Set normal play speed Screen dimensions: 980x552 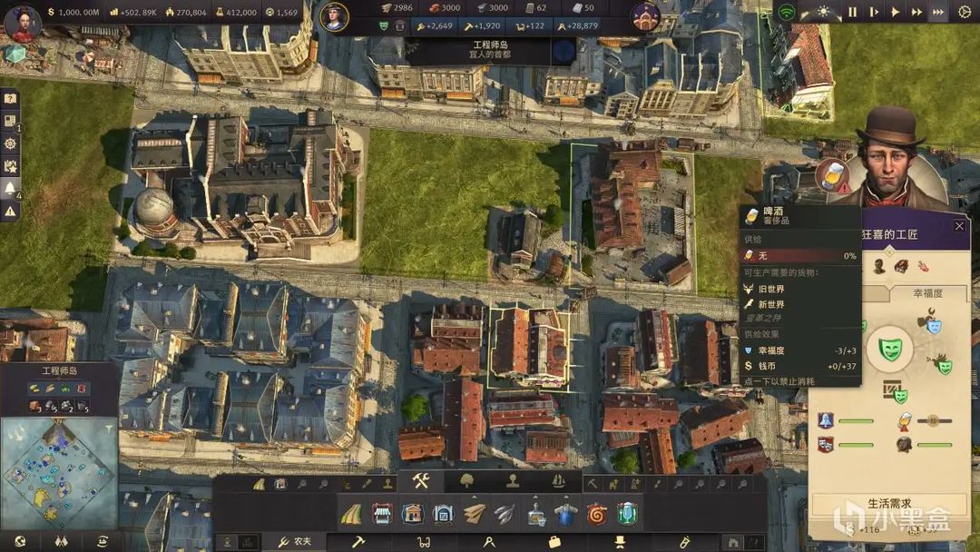pos(896,12)
